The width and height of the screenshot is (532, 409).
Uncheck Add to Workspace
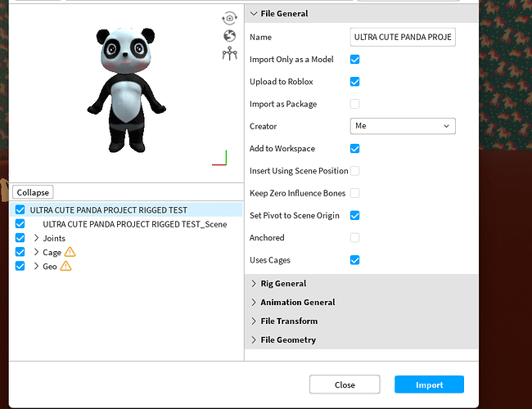click(355, 149)
